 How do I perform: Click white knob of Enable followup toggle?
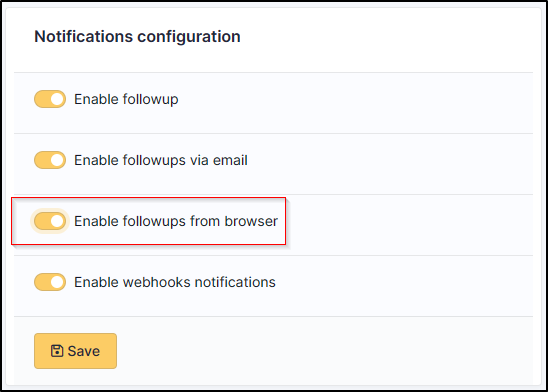[57, 99]
